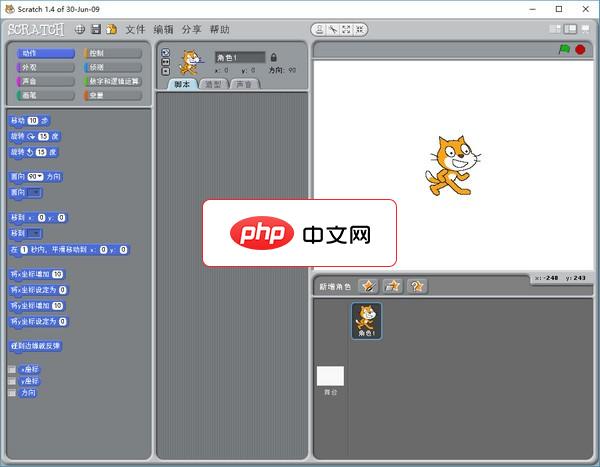Viewport: 600px width, 467px height.
Task: Open the 分享 menu
Action: pyautogui.click(x=191, y=29)
